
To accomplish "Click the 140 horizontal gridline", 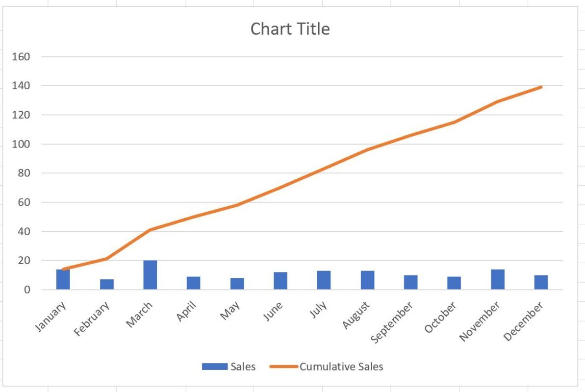I will pyautogui.click(x=302, y=86).
